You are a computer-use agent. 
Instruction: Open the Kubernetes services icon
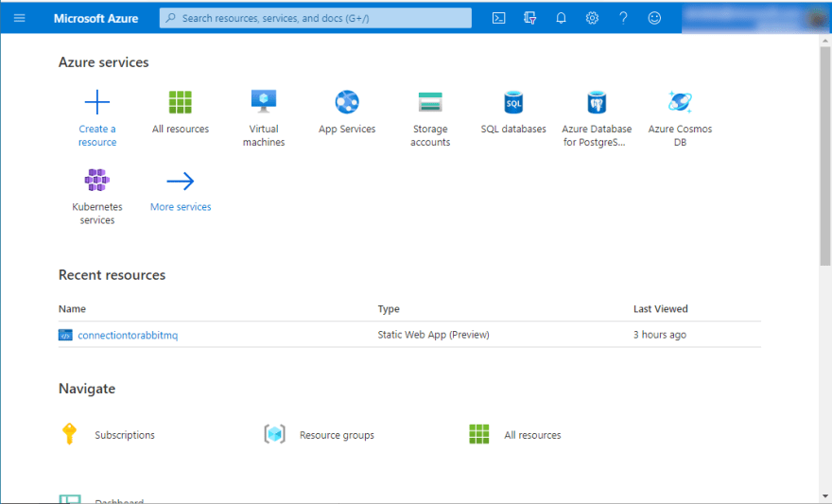(x=97, y=180)
